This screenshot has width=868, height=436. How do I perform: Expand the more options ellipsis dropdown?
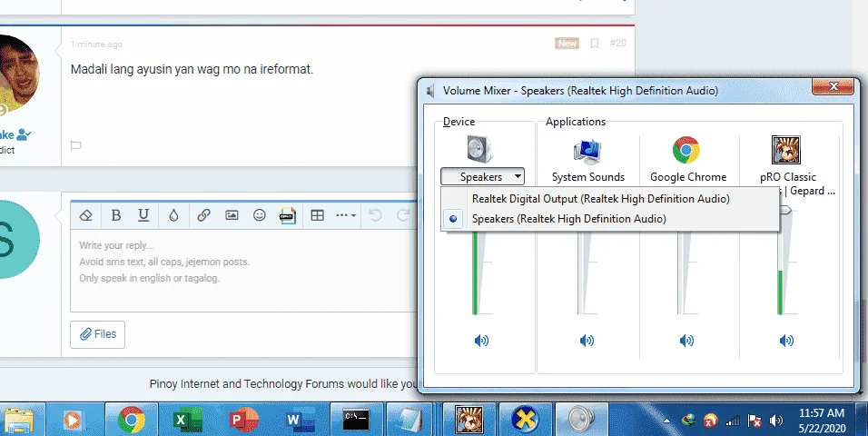click(346, 215)
